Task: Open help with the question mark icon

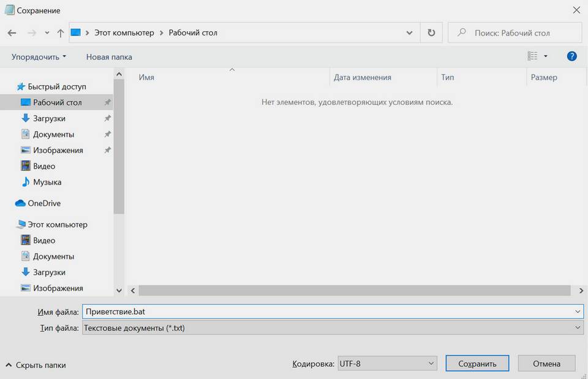Action: (x=571, y=56)
